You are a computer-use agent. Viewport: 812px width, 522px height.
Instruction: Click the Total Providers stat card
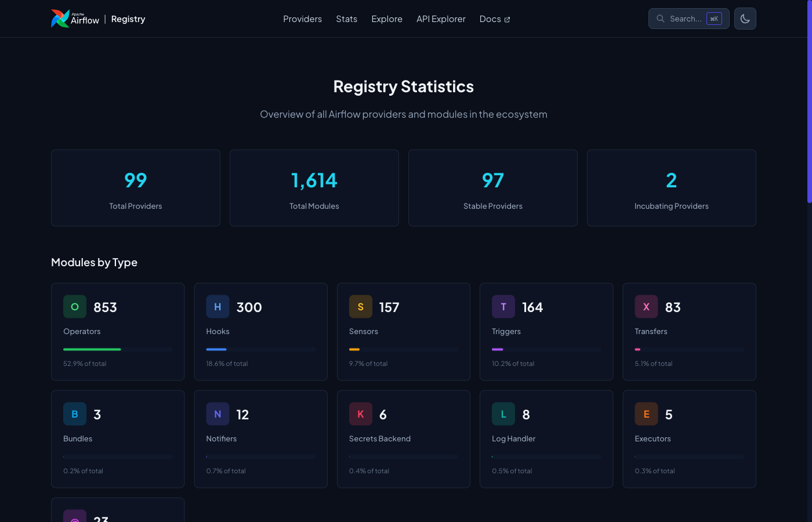pos(135,187)
